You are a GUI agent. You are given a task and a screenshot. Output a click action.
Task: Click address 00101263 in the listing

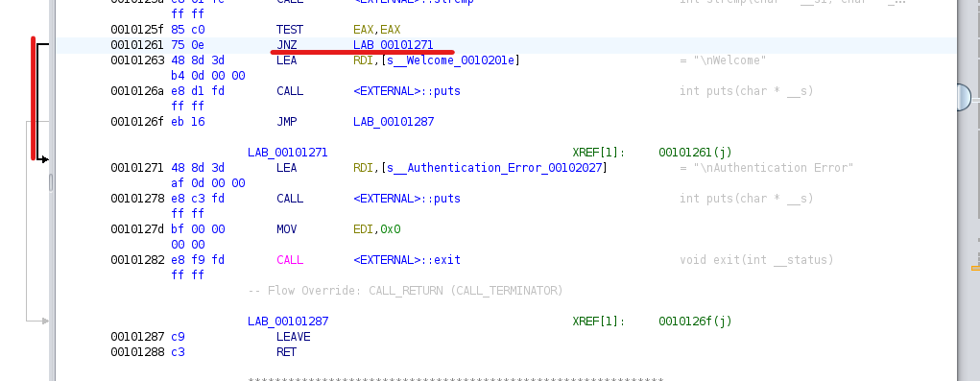(x=137, y=60)
